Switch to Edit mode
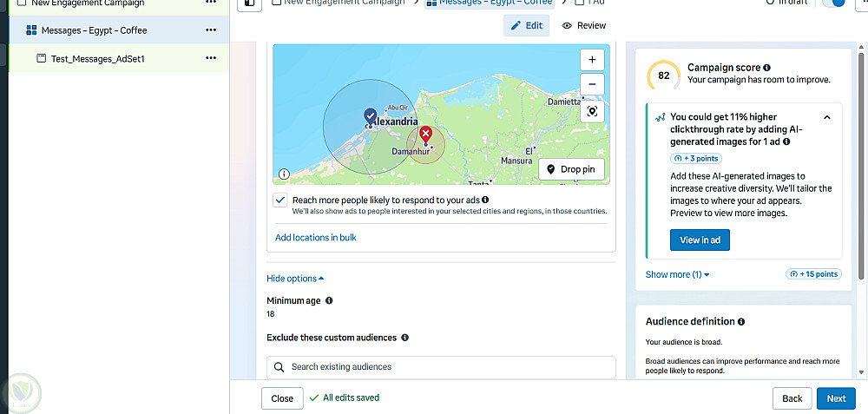868x414 pixels. 527,25
